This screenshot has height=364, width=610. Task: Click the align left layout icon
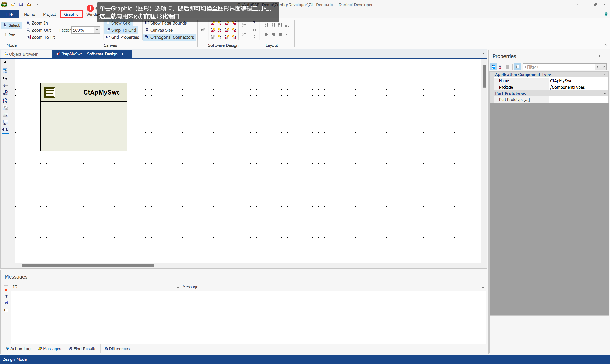pos(266,35)
